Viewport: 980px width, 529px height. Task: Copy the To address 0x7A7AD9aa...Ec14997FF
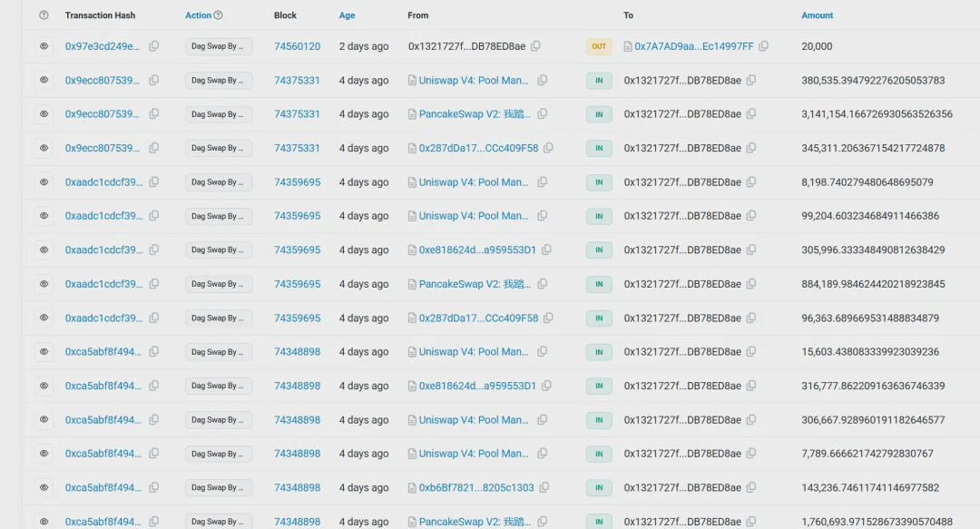(764, 45)
